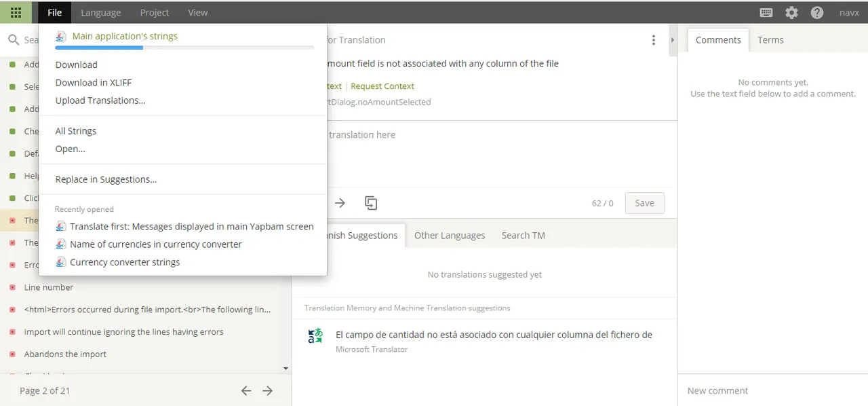868x406 pixels.
Task: Click the Microsoft Translator suggestion icon
Action: tap(315, 335)
